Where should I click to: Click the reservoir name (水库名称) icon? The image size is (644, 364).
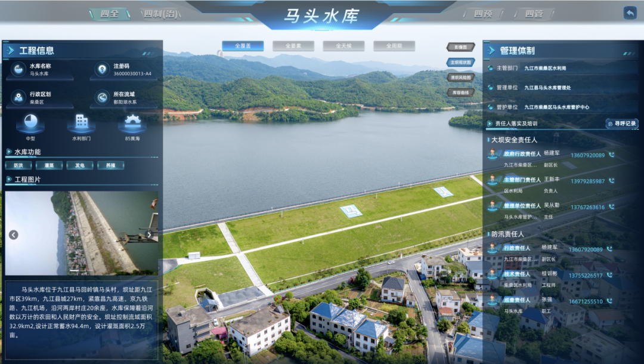(x=18, y=69)
